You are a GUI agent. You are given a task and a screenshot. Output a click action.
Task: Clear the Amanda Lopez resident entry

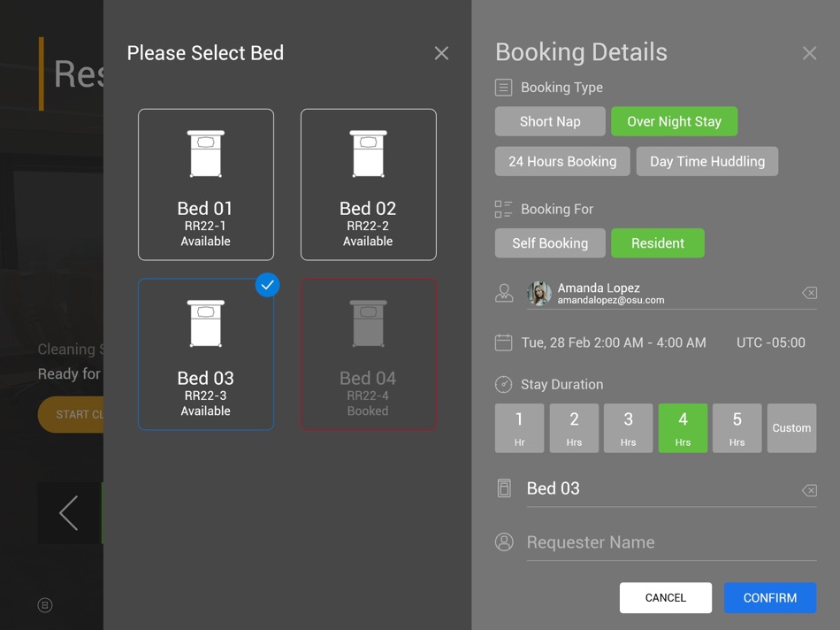(809, 293)
